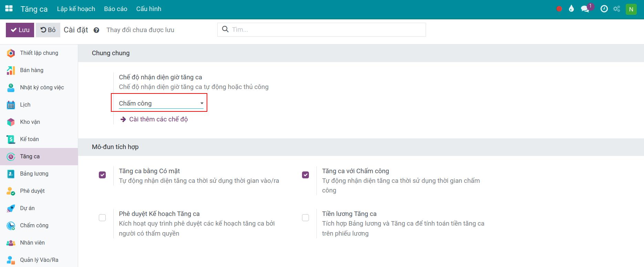The image size is (644, 267).
Task: Click the search magnifier icon
Action: (225, 29)
